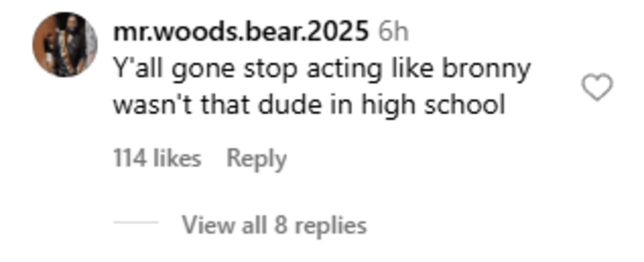Open mr.woods.bear.2025 profile picture
Screen dimensions: 644x262
tap(65, 45)
